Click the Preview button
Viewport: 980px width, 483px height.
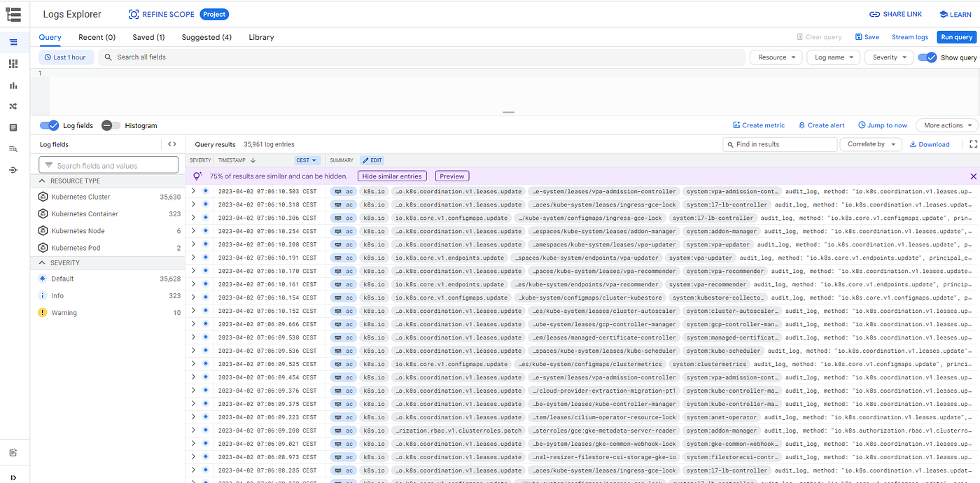click(x=452, y=176)
